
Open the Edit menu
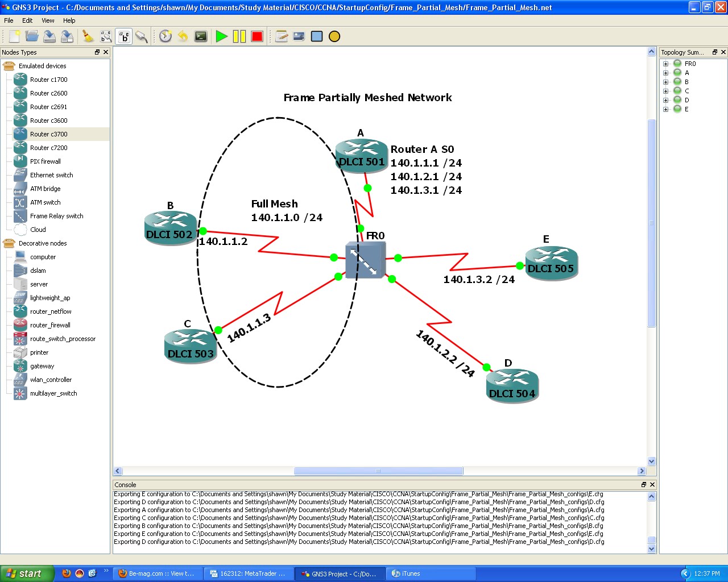pyautogui.click(x=27, y=20)
